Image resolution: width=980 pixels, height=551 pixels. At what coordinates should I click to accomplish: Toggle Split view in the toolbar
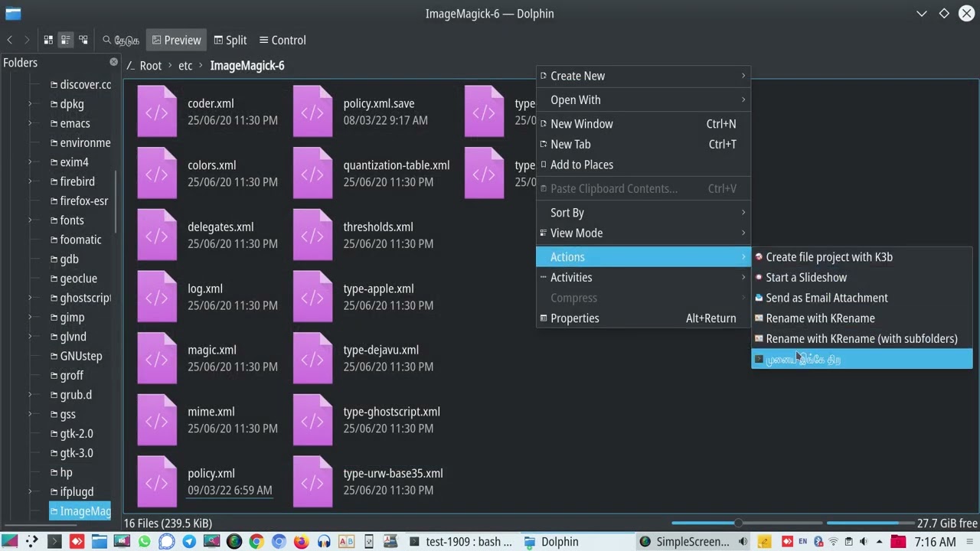point(230,40)
